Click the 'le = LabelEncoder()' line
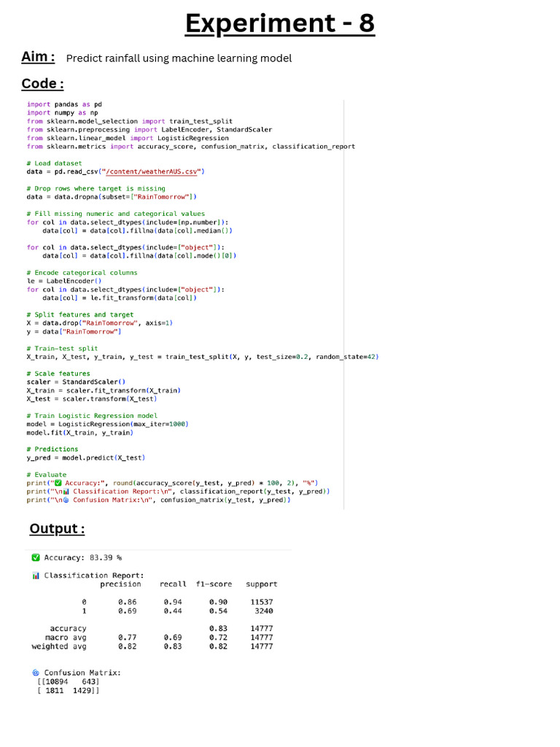Viewport: 560px width, 747px height. 64,281
